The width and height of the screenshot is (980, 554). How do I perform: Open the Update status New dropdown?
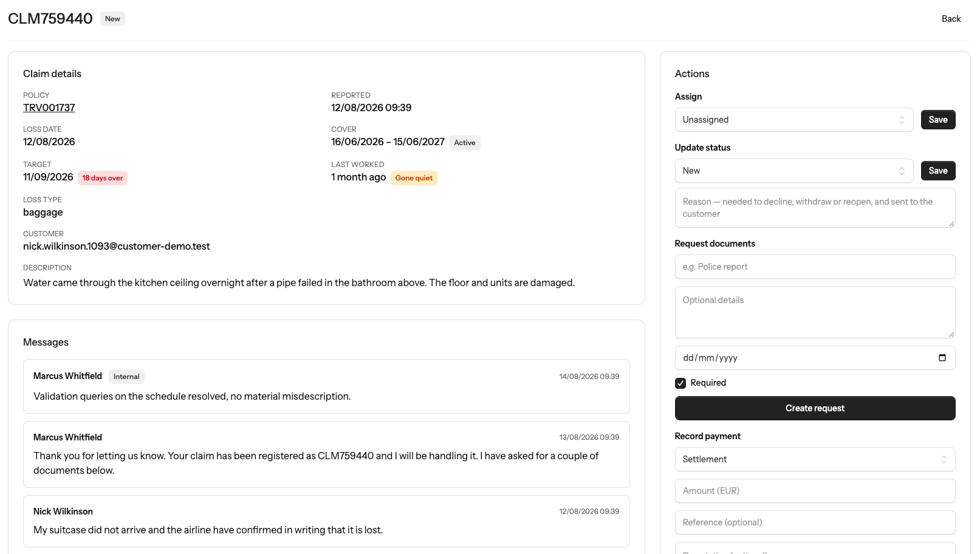point(793,171)
